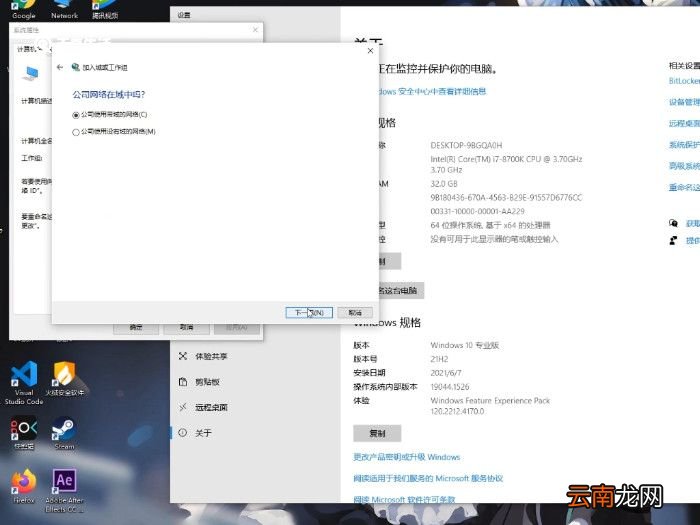This screenshot has width=700, height=525.
Task: Launch the Visual Studio Code desktop shortcut
Action: point(24,383)
